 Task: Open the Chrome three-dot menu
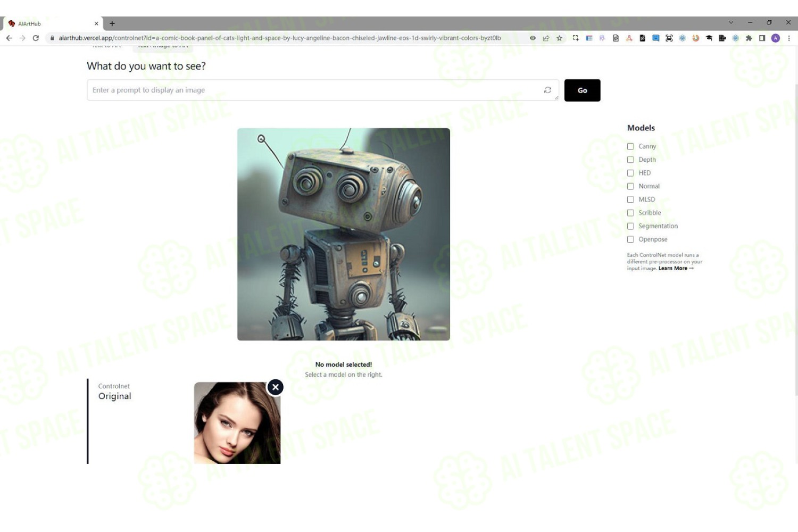click(789, 38)
